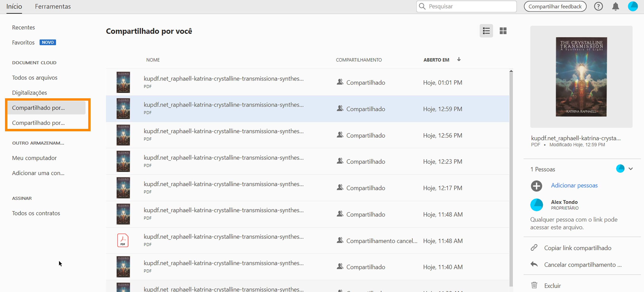Reverse sort order with Aberto Em arrow
The width and height of the screenshot is (644, 292).
coord(459,59)
